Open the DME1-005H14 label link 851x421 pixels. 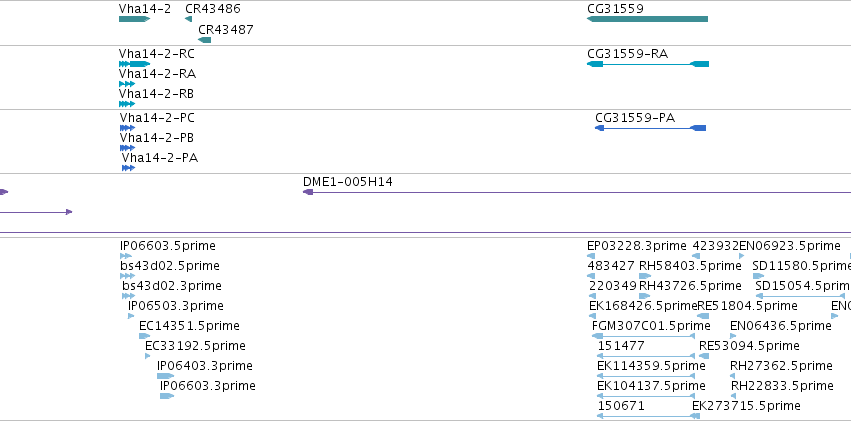(348, 182)
